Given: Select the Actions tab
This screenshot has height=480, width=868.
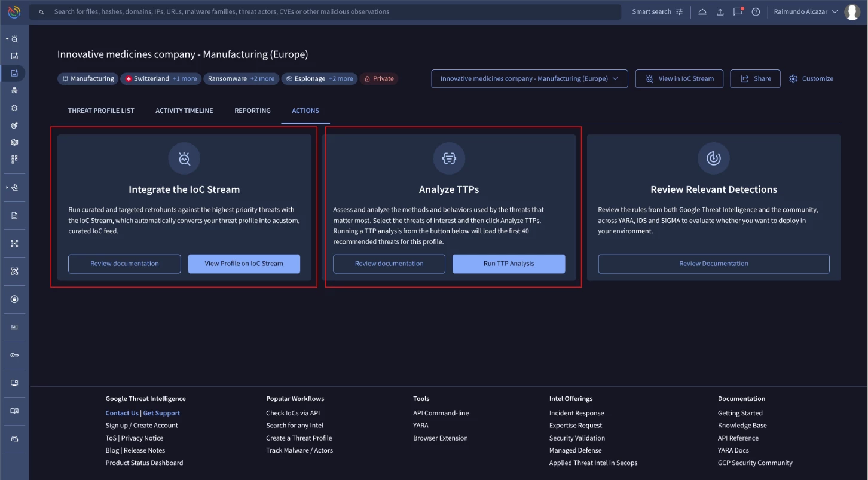Looking at the screenshot, I should coord(305,111).
